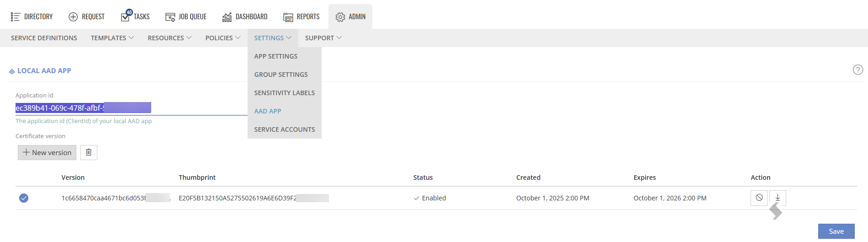The image size is (868, 242).
Task: Select Sensitivity Labels from Settings menu
Action: click(284, 93)
